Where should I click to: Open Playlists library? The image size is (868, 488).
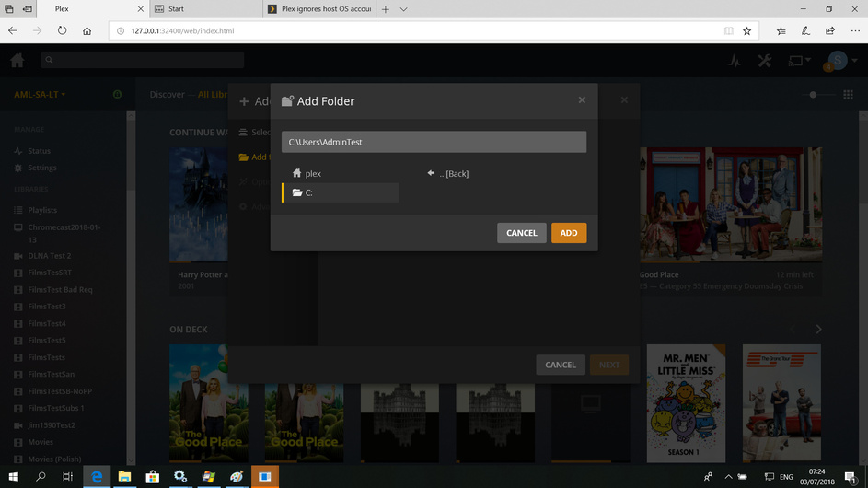[42, 210]
